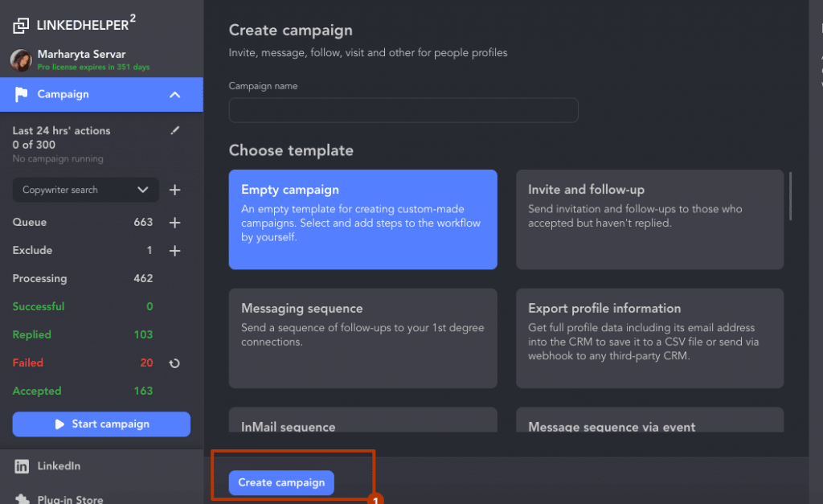Screen dimensions: 823x504
Task: Click Pro license expires in 351 days
Action: [93, 68]
